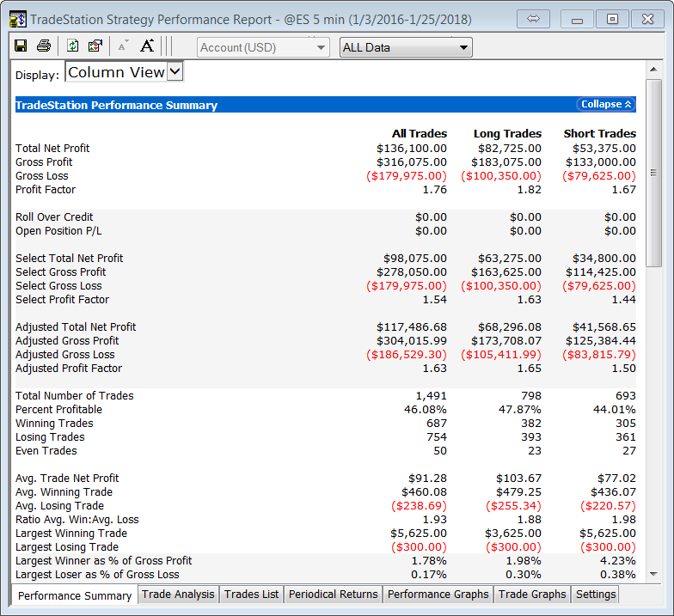674x616 pixels.
Task: Open the report properties icon
Action: [x=95, y=46]
